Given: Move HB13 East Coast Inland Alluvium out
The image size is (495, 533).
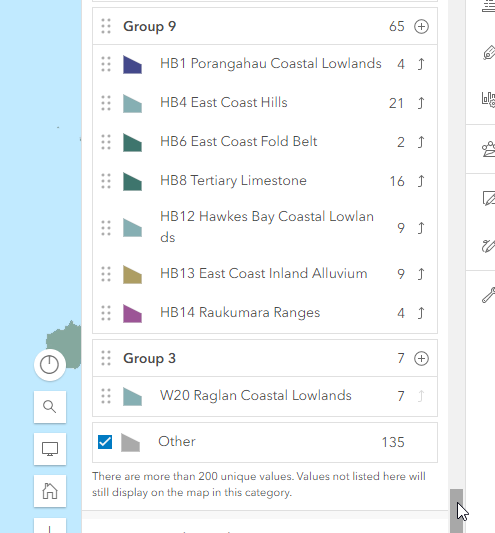Looking at the screenshot, I should [421, 274].
